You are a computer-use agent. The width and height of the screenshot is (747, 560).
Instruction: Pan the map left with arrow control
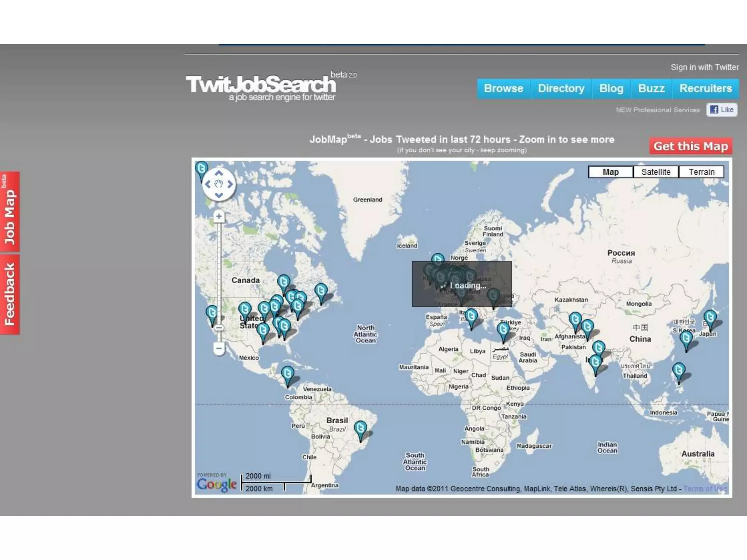208,184
